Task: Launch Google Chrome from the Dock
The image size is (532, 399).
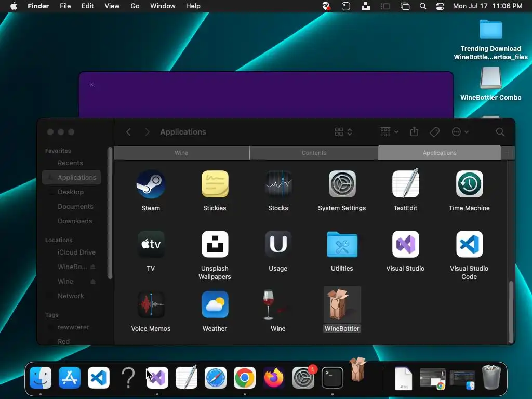Action: [245, 378]
